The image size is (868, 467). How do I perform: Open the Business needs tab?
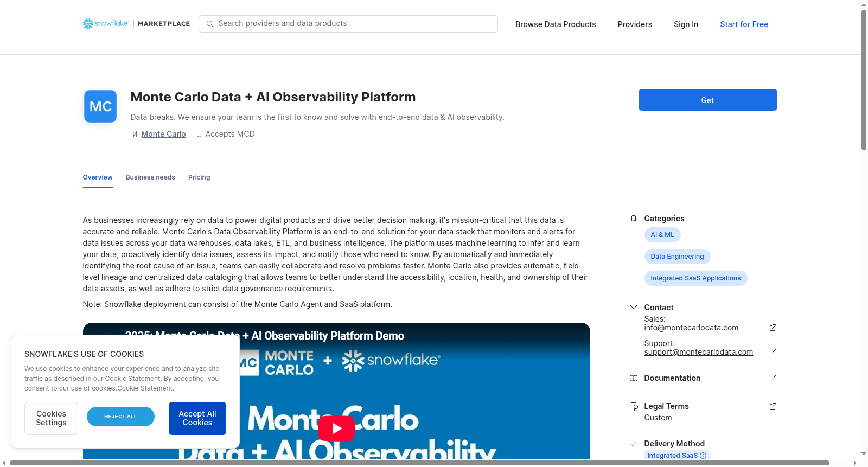pos(150,177)
